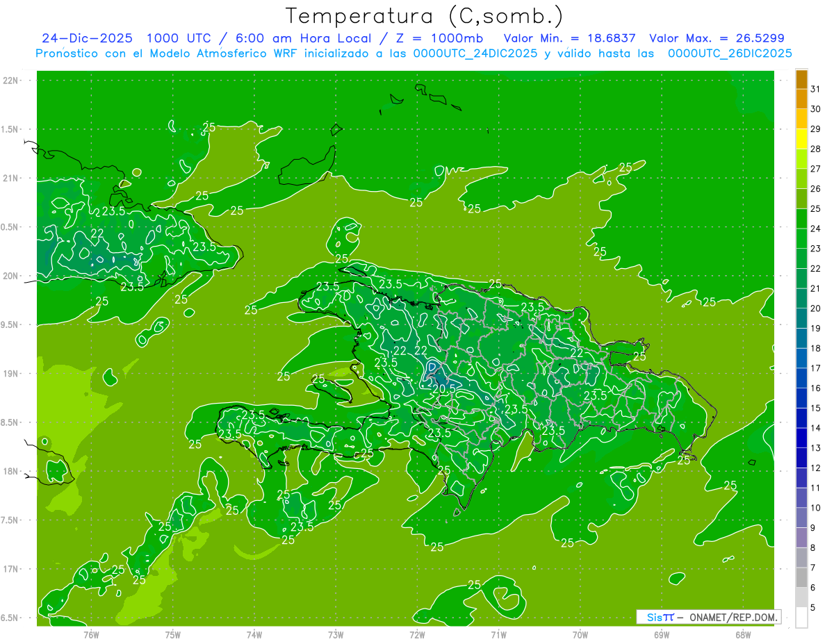
Task: Click the '68W' longitude axis label
Action: pos(743,634)
